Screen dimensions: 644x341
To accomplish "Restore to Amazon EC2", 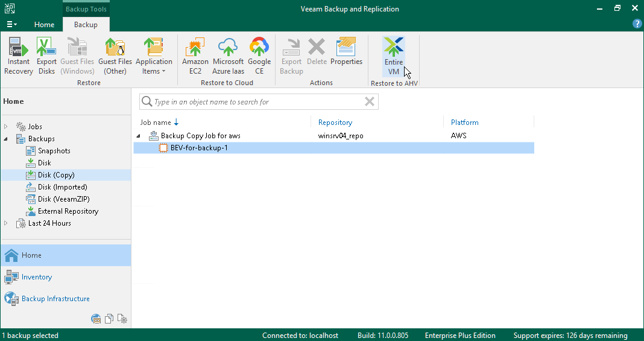I will (x=195, y=56).
